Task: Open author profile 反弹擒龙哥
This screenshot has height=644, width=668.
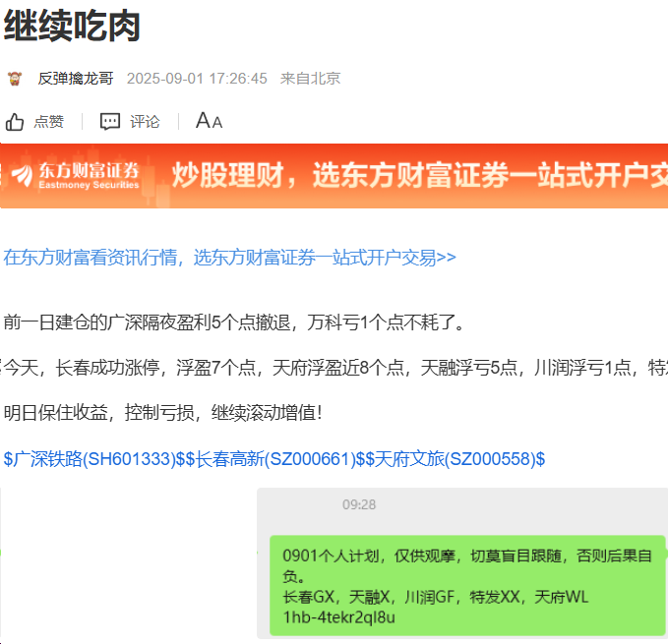Action: pyautogui.click(x=76, y=79)
